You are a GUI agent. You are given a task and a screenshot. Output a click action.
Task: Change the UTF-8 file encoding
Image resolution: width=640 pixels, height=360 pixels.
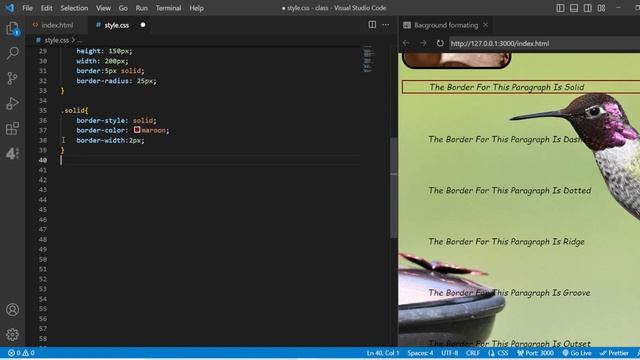pos(449,353)
